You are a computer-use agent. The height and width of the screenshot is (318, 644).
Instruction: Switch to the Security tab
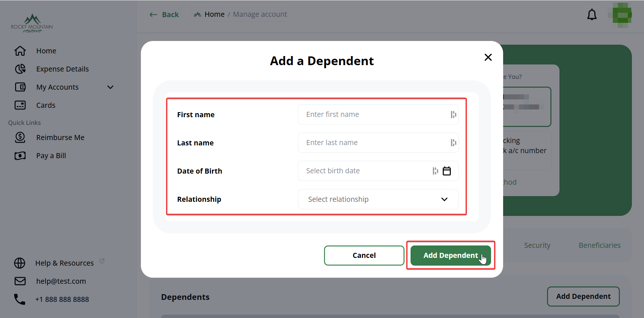click(537, 245)
